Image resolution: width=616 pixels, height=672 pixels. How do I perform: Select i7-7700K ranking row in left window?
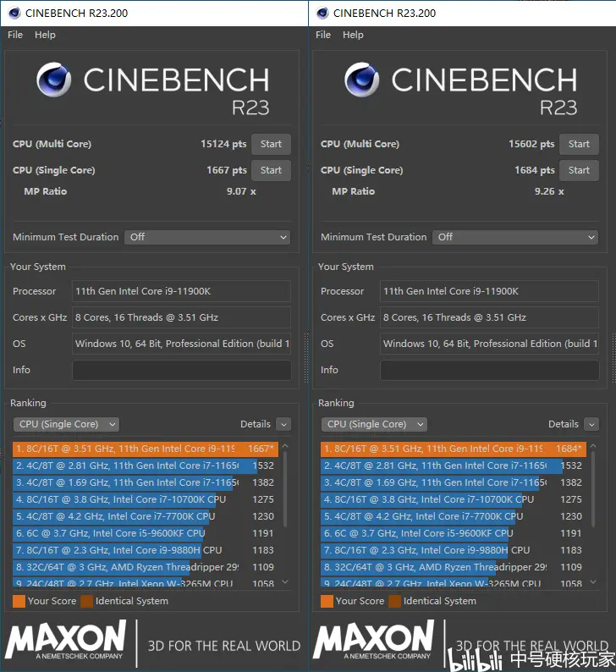coord(146,516)
